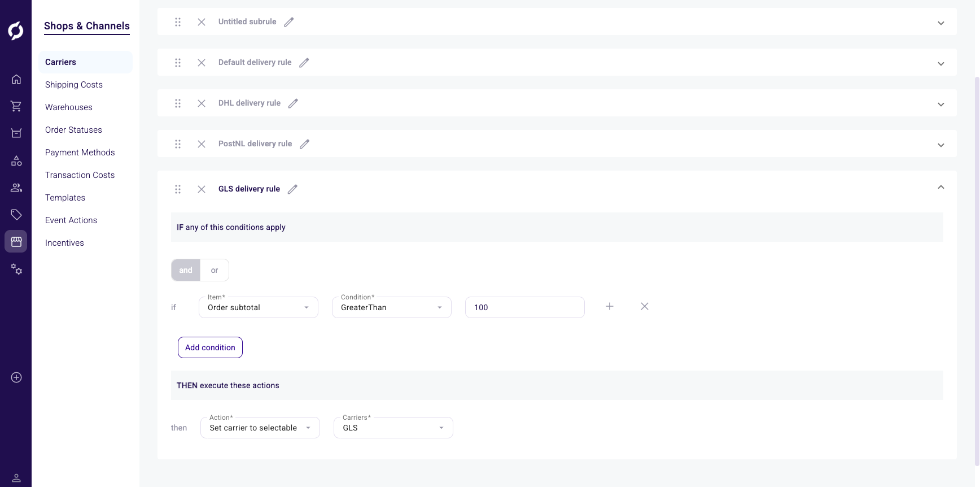Open the shopping cart orders icon
The height and width of the screenshot is (487, 980).
[16, 106]
